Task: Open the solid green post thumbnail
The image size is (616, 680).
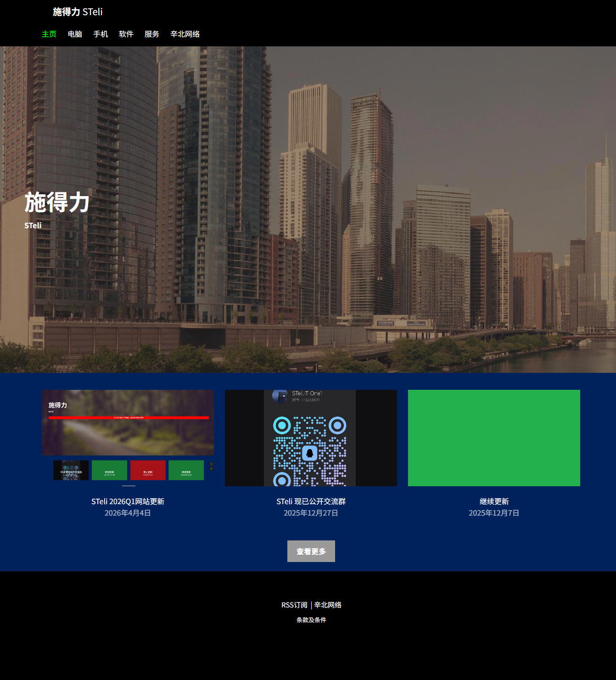Action: pos(494,438)
